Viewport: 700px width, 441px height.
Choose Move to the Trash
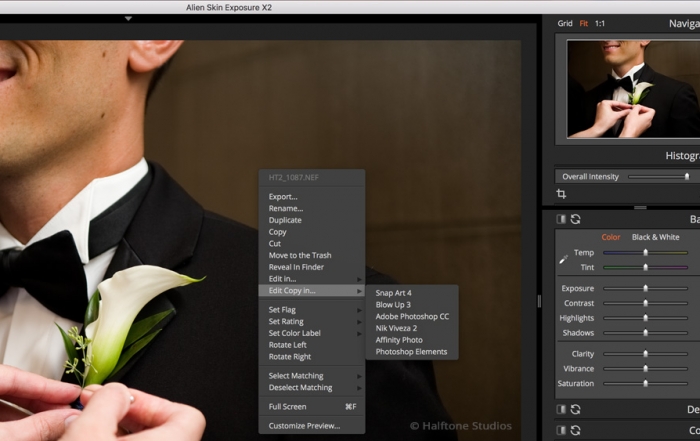click(312, 255)
